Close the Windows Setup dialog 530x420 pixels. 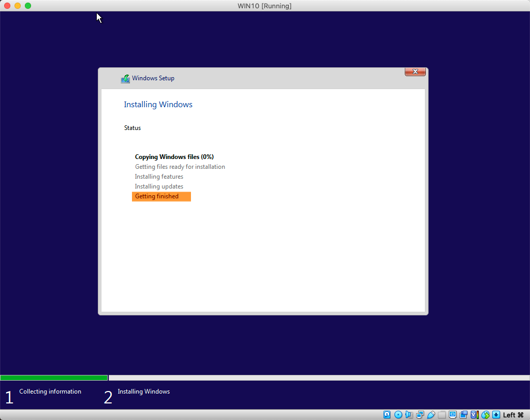point(415,71)
